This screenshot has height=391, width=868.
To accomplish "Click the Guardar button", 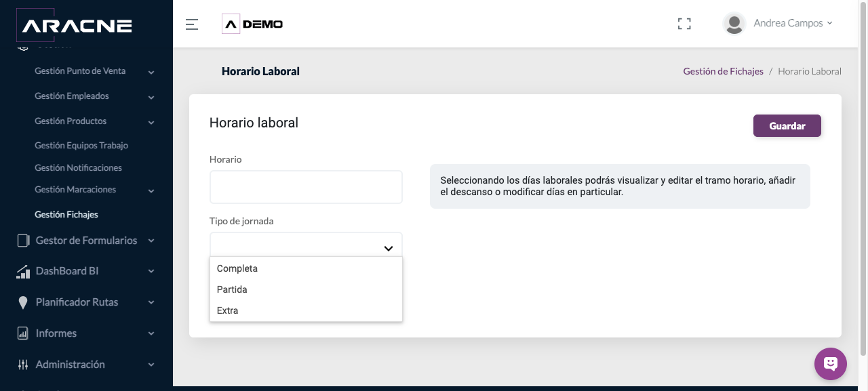I will point(787,125).
